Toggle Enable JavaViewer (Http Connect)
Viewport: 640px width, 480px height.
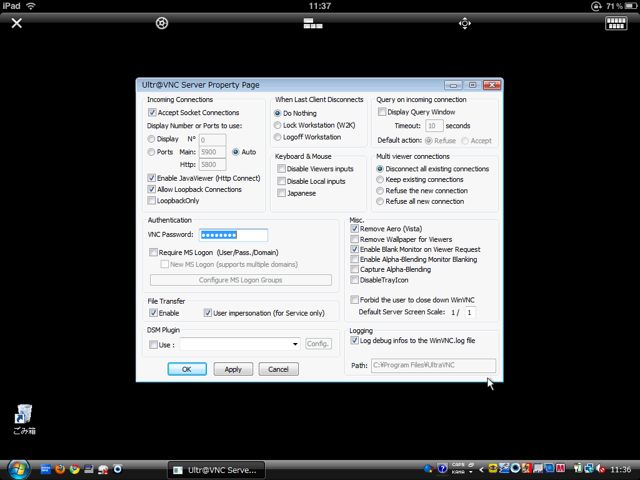tap(151, 178)
